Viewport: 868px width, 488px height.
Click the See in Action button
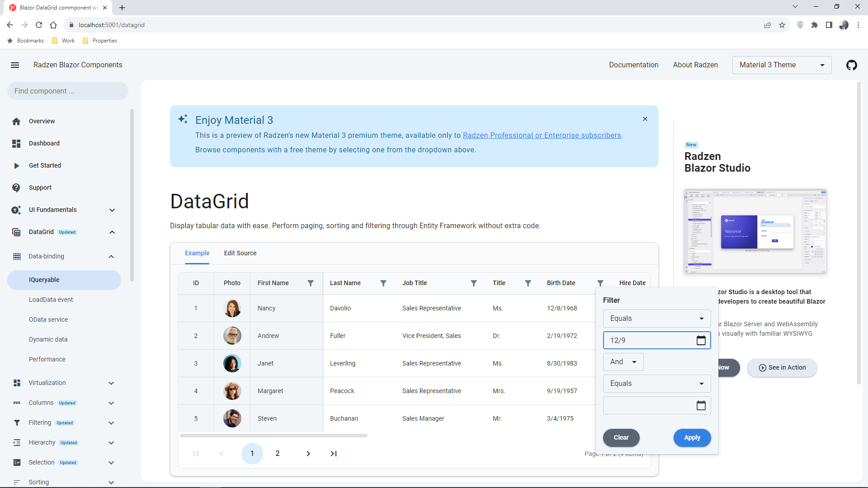coord(782,368)
